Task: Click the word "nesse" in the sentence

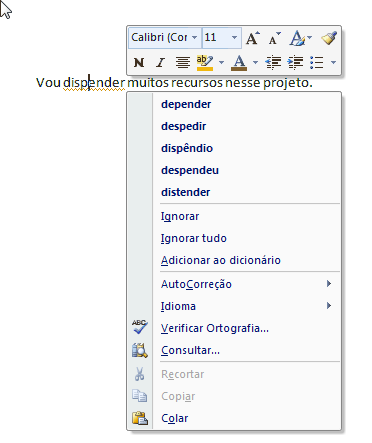Action: coord(243,83)
